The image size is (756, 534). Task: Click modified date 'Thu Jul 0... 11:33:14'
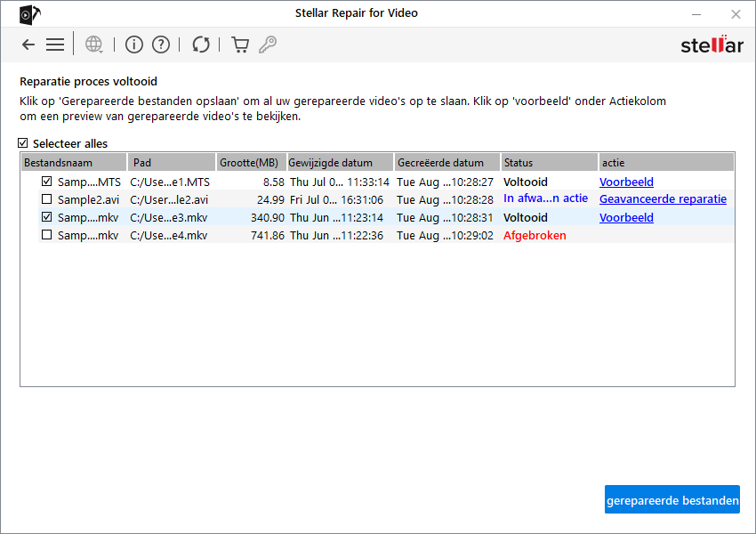340,182
